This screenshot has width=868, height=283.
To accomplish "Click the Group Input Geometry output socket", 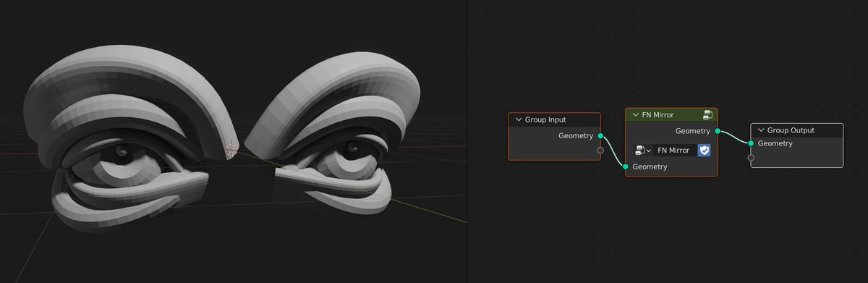I will click(x=600, y=135).
